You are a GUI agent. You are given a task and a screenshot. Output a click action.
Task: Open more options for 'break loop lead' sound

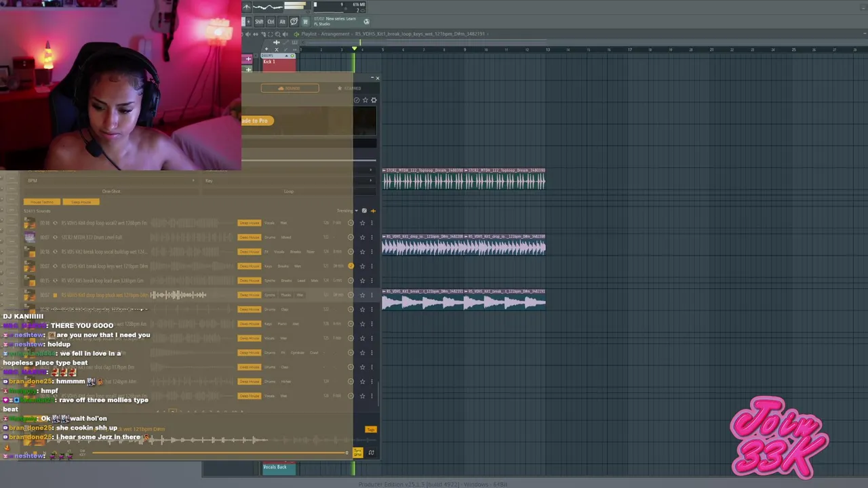372,281
